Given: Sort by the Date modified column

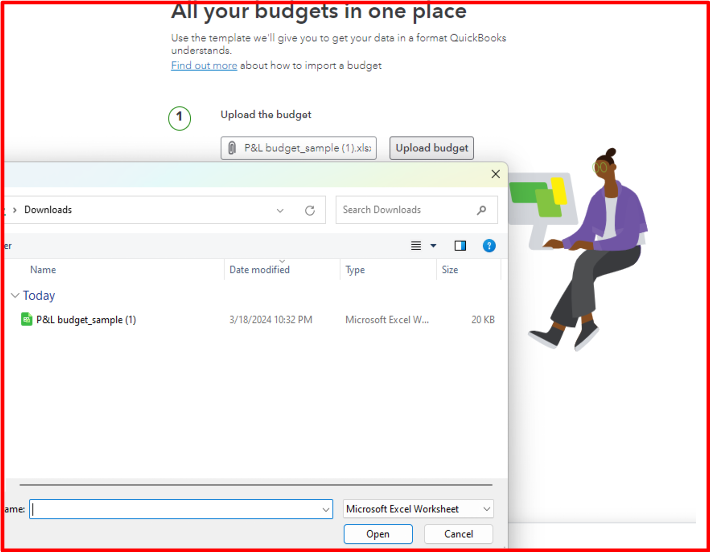Looking at the screenshot, I should coord(259,269).
